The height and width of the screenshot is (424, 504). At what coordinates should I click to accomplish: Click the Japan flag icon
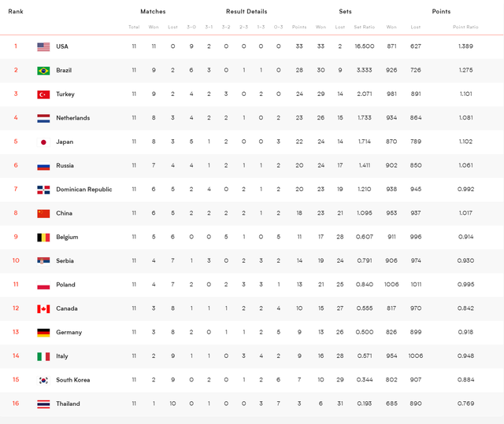point(43,142)
